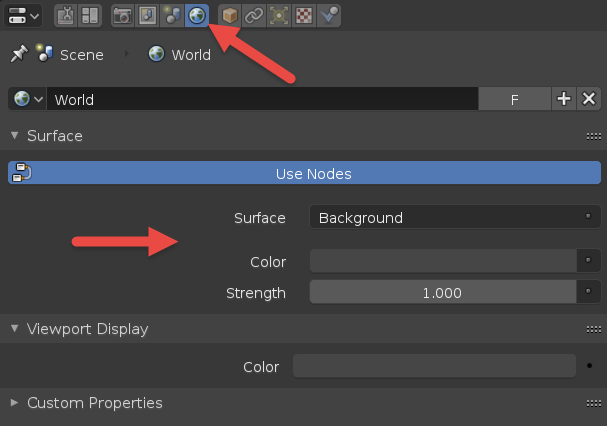Screen dimensions: 607x426
Task: Open the Surface Color swatch picker
Action: [x=443, y=261]
